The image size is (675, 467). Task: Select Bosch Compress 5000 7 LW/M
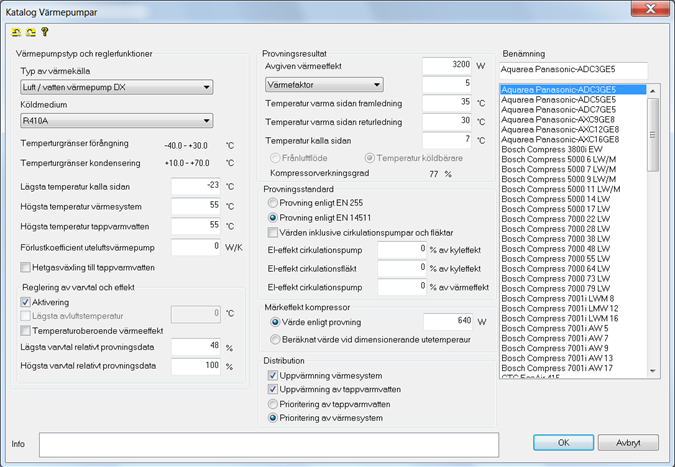tap(573, 169)
